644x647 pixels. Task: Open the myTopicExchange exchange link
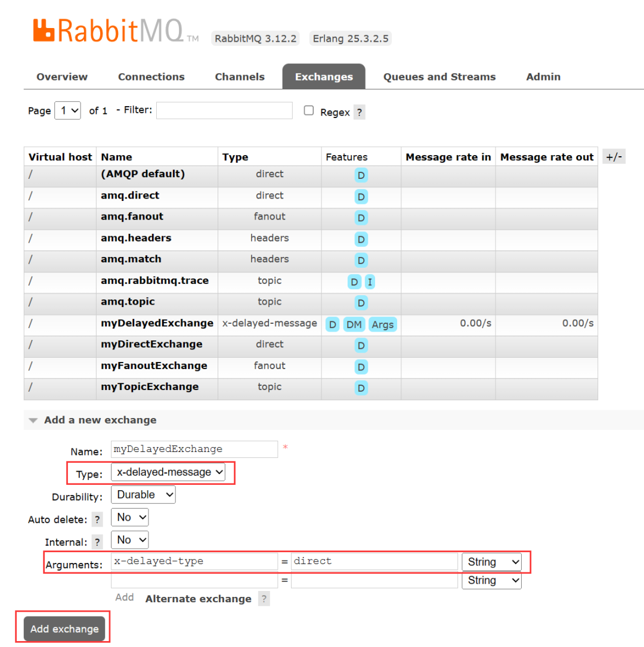(x=150, y=386)
